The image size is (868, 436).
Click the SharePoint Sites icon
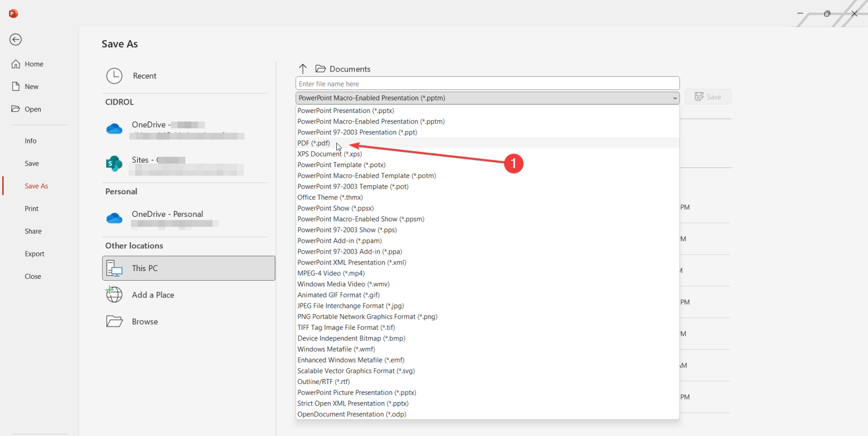click(x=115, y=164)
